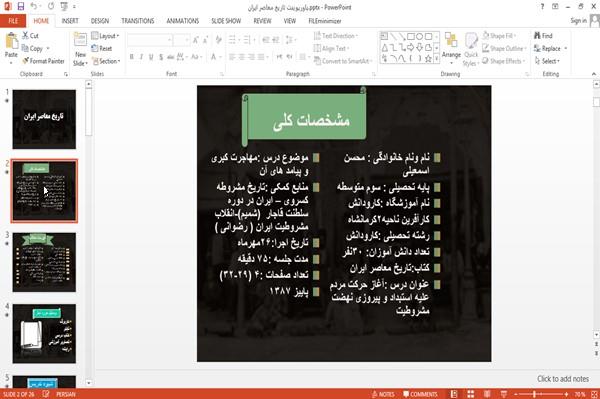Click the Find binoculars icon
Image resolution: width=600 pixels, height=399 pixels.
(537, 36)
